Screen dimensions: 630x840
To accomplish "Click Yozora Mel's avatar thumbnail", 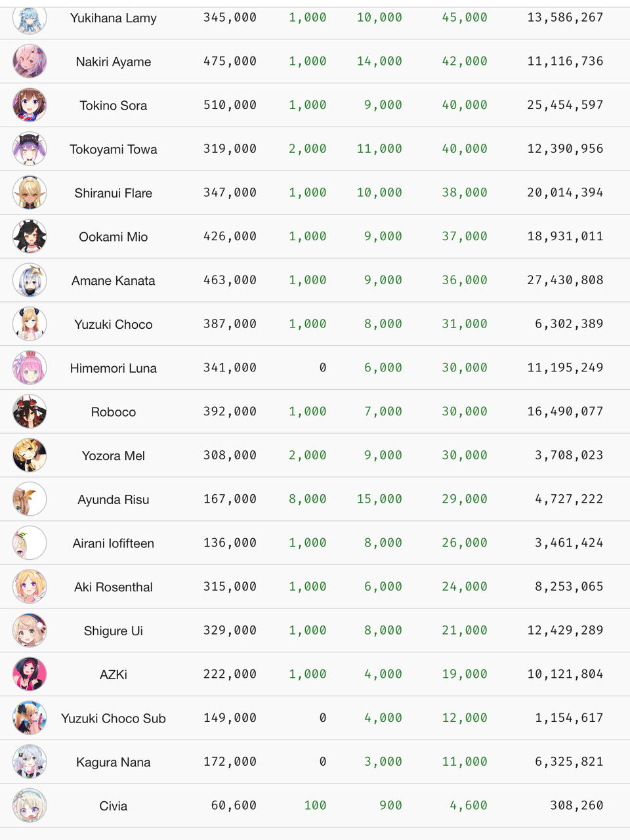I will point(30,455).
